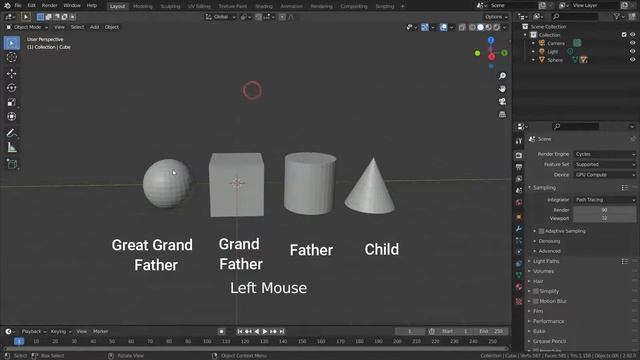The height and width of the screenshot is (360, 640).
Task: Click the Render samples value field
Action: (x=604, y=210)
